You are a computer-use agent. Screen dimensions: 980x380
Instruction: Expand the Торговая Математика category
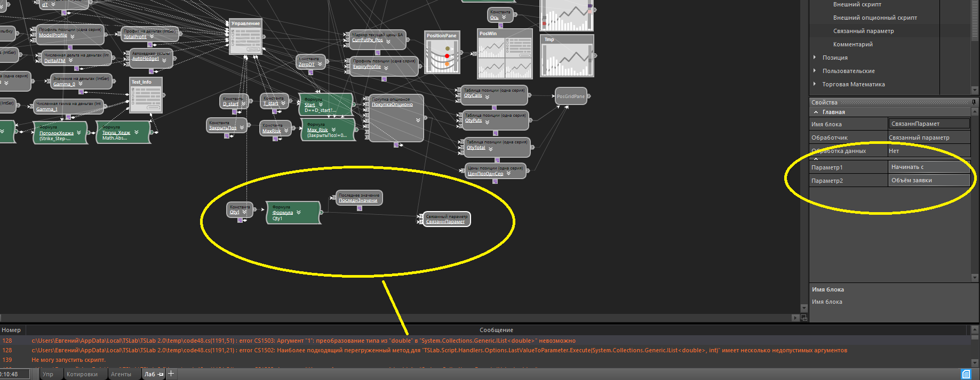pyautogui.click(x=815, y=84)
